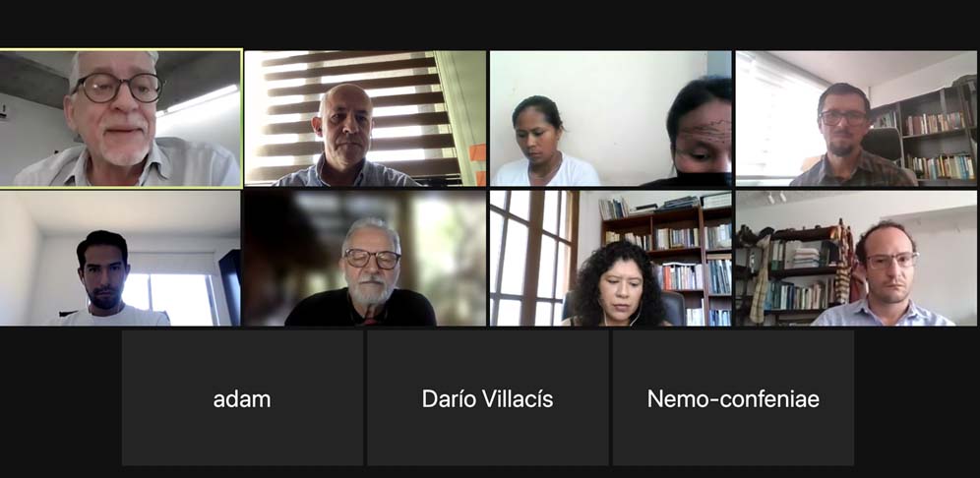Click the bearded man in black shirt video
980x478 pixels.
pyautogui.click(x=365, y=258)
